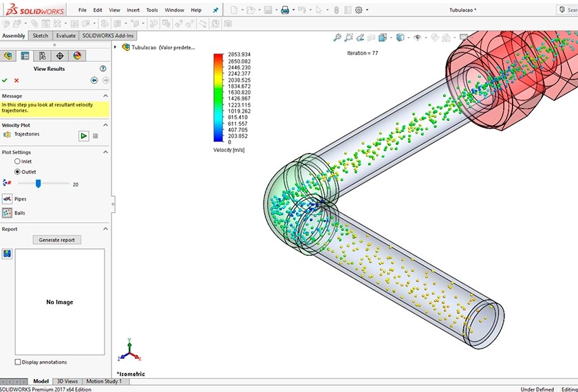Click the green checkmark to accept results

6,80
